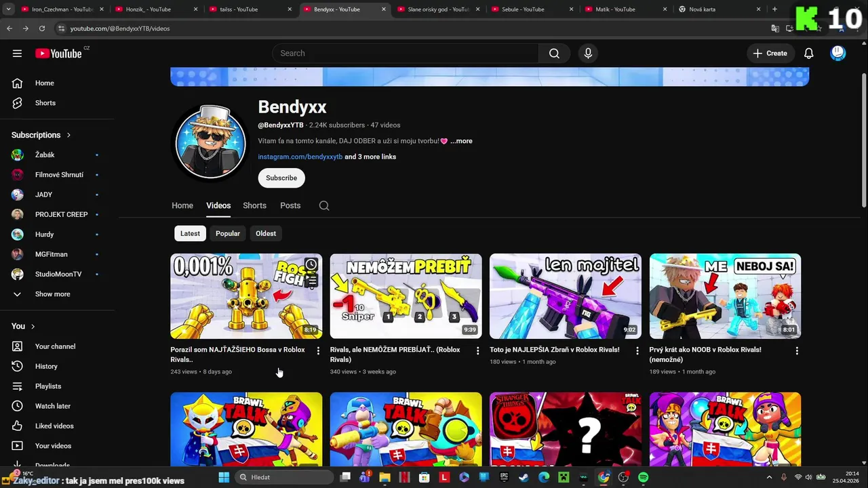Screen dimensions: 868x488
Task: Select Oldest sort filter chip
Action: [266, 233]
